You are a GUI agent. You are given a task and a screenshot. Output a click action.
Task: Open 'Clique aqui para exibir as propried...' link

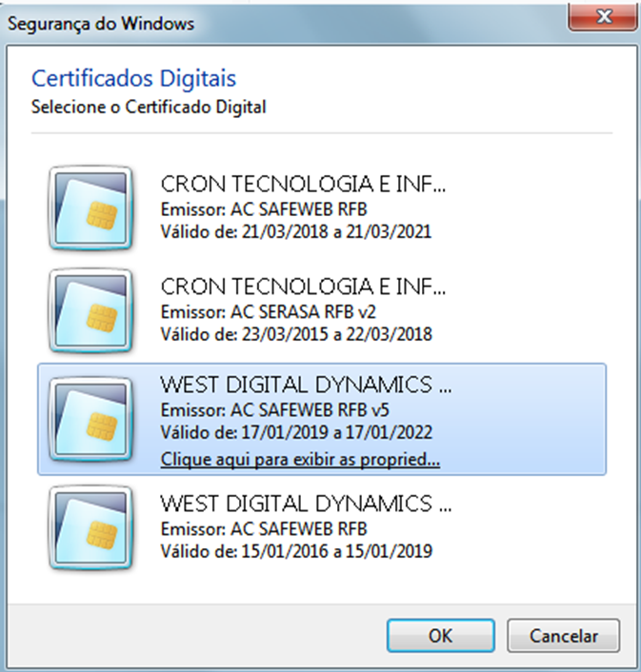pyautogui.click(x=300, y=460)
